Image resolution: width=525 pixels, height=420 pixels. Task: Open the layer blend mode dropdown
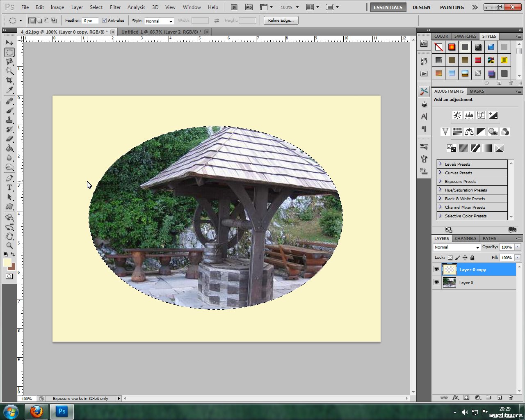point(457,247)
